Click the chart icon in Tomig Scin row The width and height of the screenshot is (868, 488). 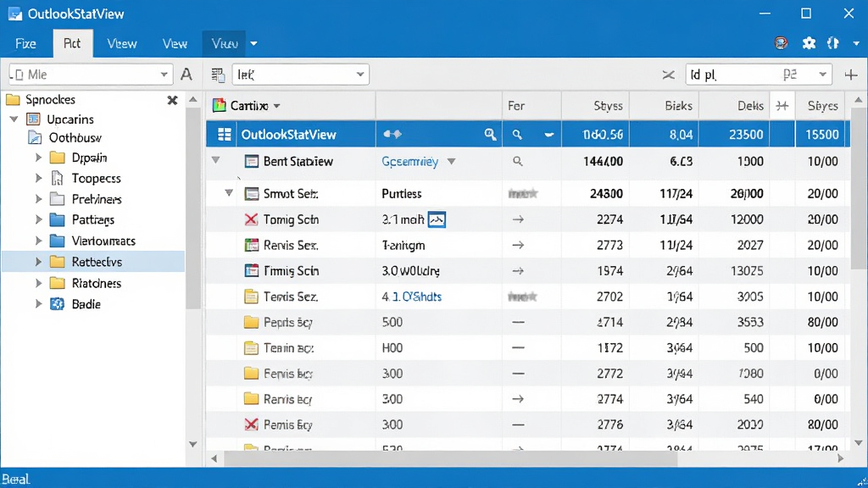437,219
